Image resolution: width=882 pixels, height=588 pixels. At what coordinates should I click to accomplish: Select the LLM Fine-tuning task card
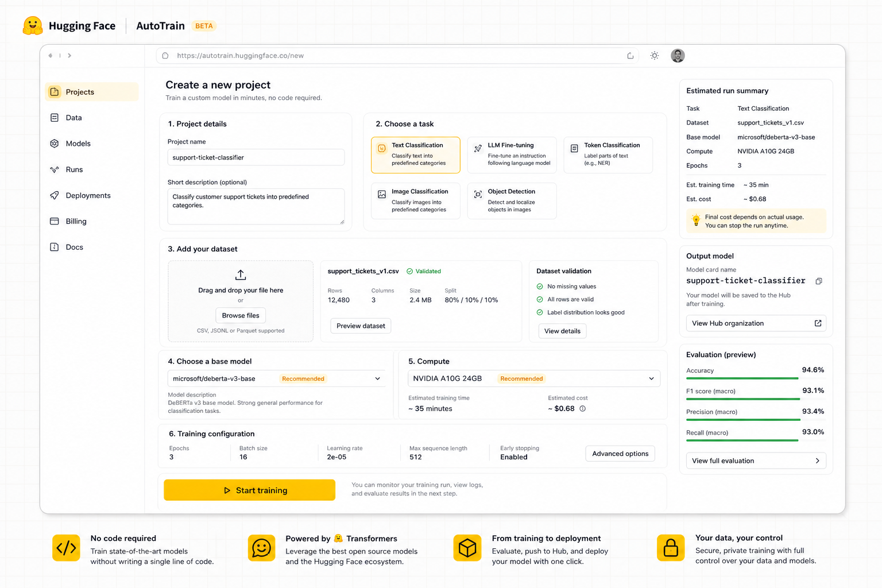(512, 154)
